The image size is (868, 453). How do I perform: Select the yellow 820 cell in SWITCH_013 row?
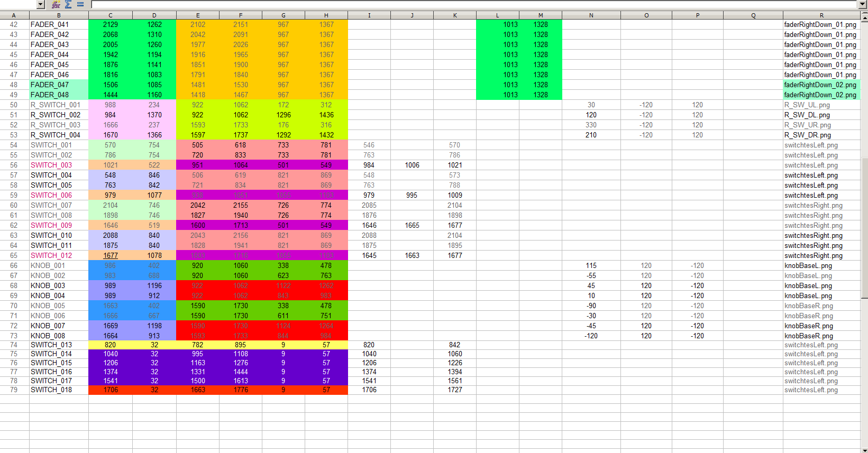[110, 345]
